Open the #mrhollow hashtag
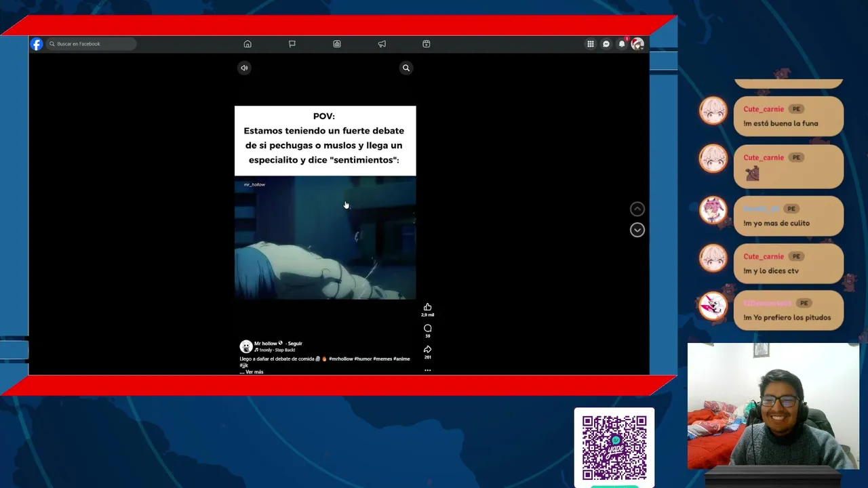 pyautogui.click(x=341, y=359)
